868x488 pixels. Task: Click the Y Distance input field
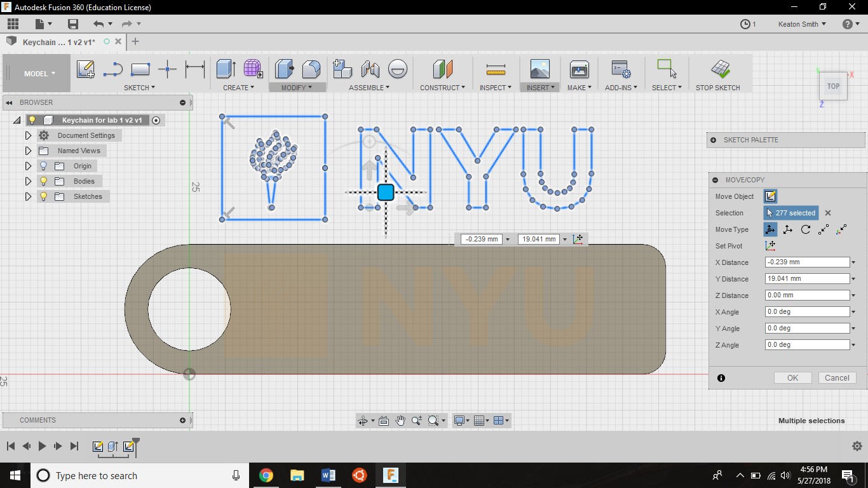pyautogui.click(x=807, y=279)
